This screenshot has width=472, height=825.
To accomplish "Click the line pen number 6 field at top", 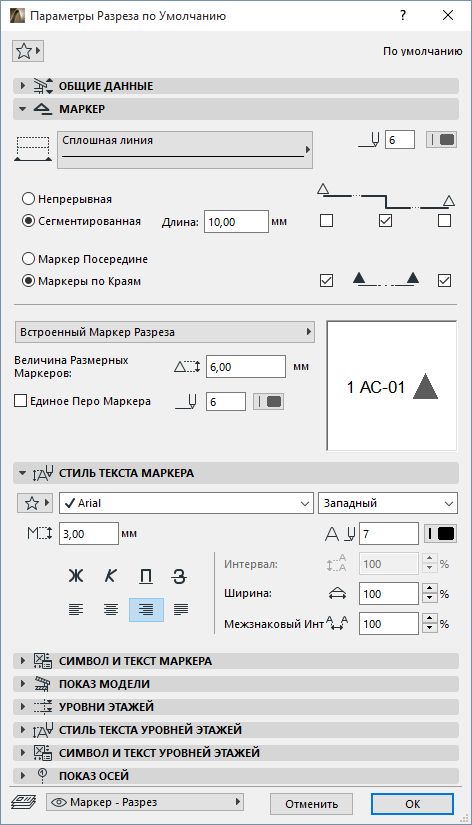I will tap(400, 140).
